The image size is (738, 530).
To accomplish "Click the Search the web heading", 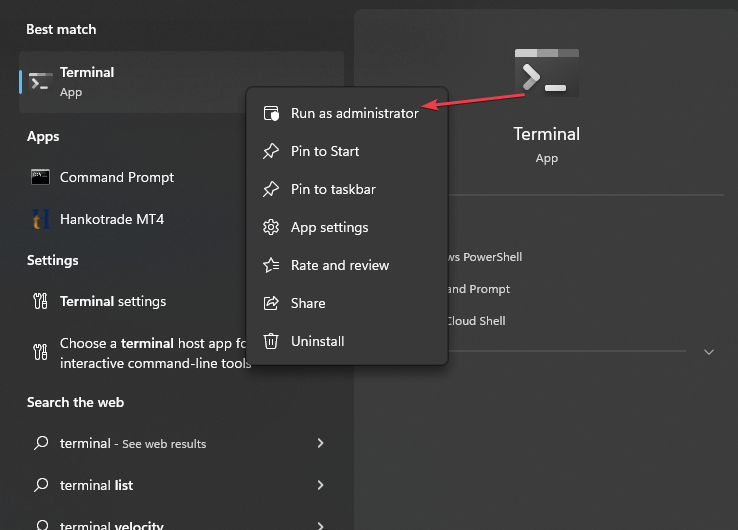I will pos(75,402).
